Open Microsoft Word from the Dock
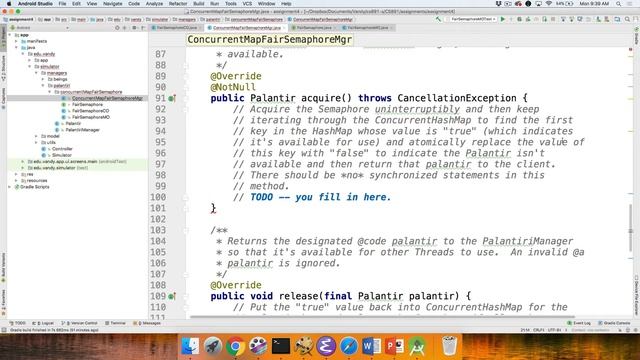 click(371, 347)
